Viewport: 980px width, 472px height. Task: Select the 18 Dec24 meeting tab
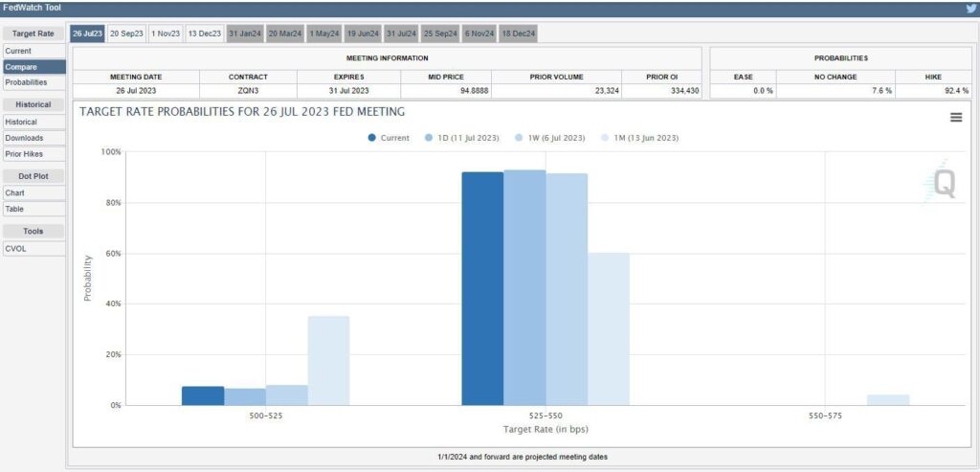click(519, 34)
